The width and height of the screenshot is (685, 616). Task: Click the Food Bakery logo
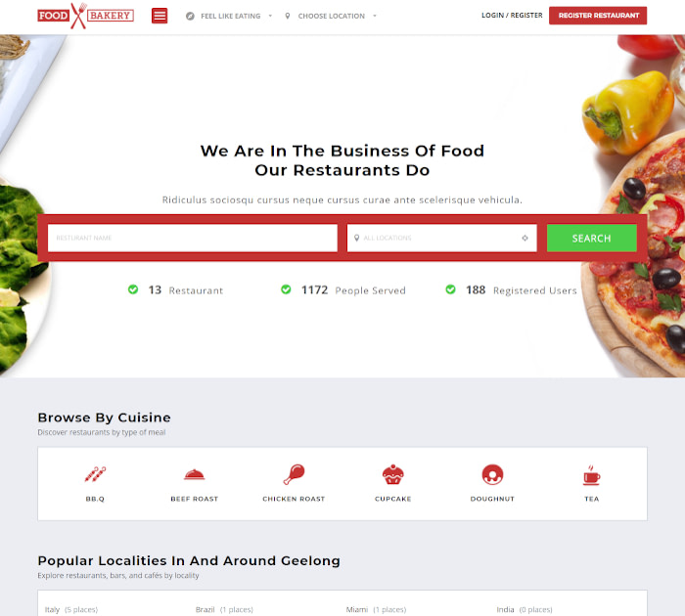(x=86, y=16)
